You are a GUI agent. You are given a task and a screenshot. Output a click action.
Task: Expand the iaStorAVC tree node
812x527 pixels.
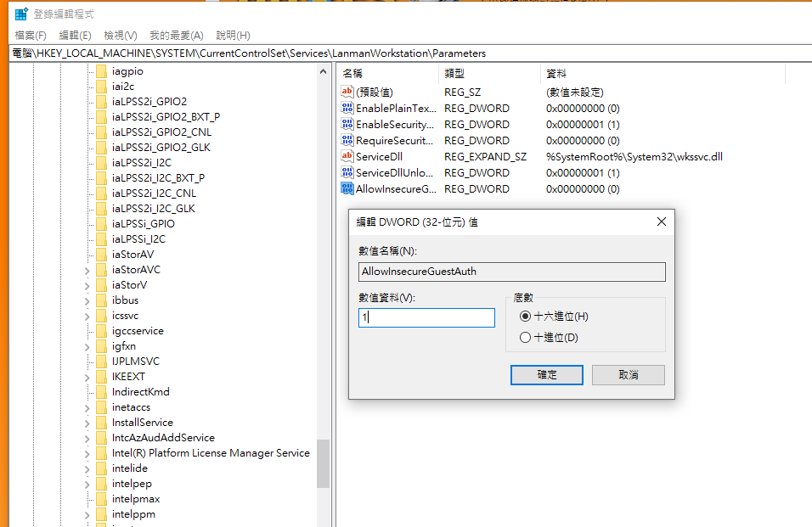point(87,269)
